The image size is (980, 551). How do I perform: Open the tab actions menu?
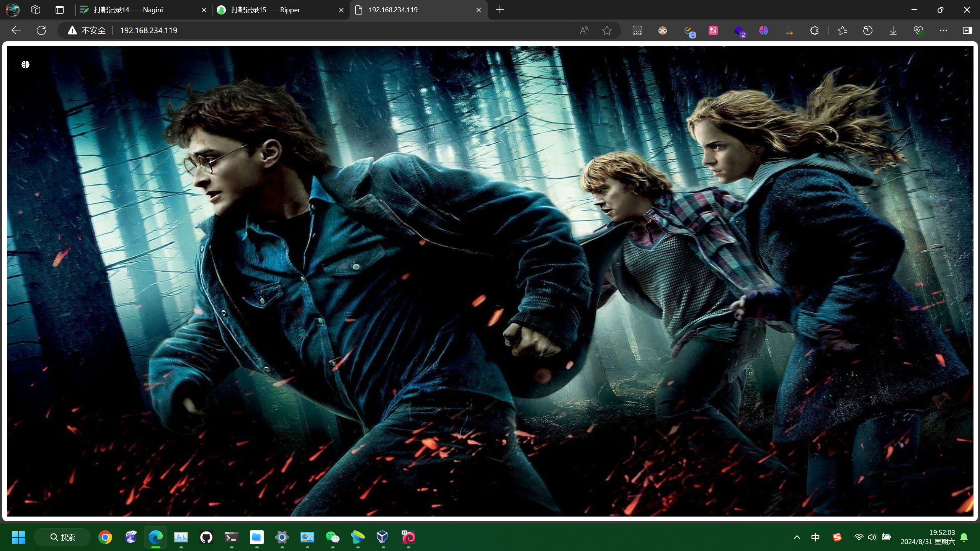(x=60, y=10)
